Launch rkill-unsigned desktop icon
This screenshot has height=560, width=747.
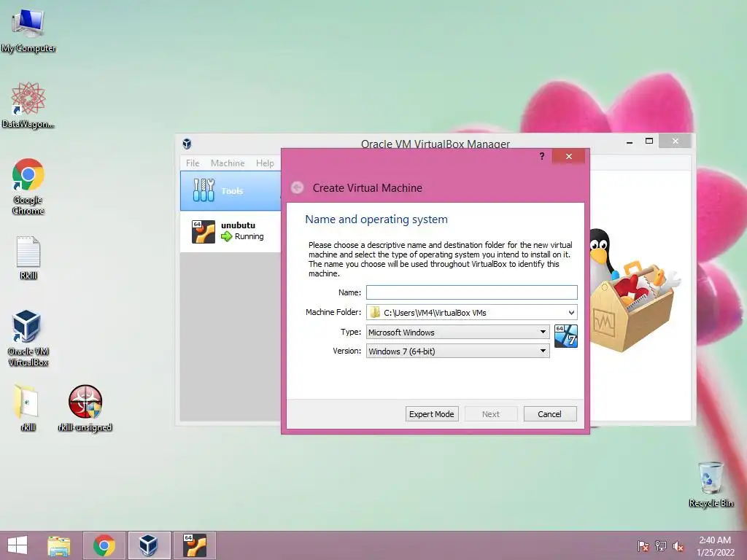[x=85, y=407]
